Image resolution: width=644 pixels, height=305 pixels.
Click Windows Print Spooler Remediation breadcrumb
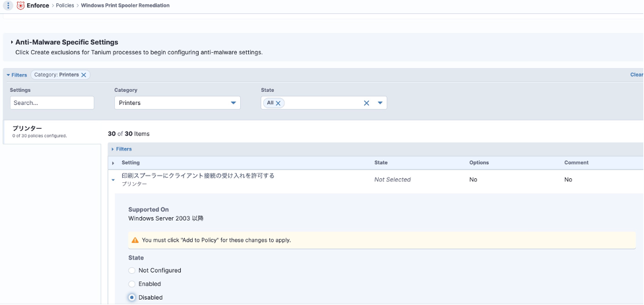click(x=125, y=5)
